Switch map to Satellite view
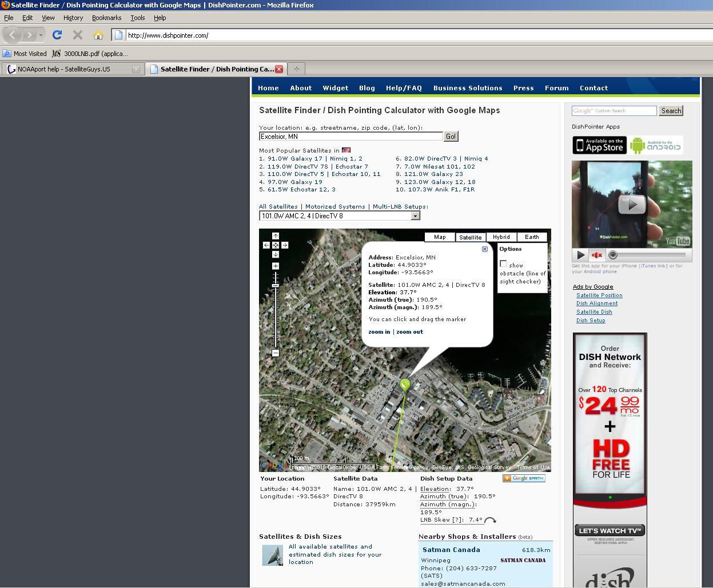 (x=471, y=237)
